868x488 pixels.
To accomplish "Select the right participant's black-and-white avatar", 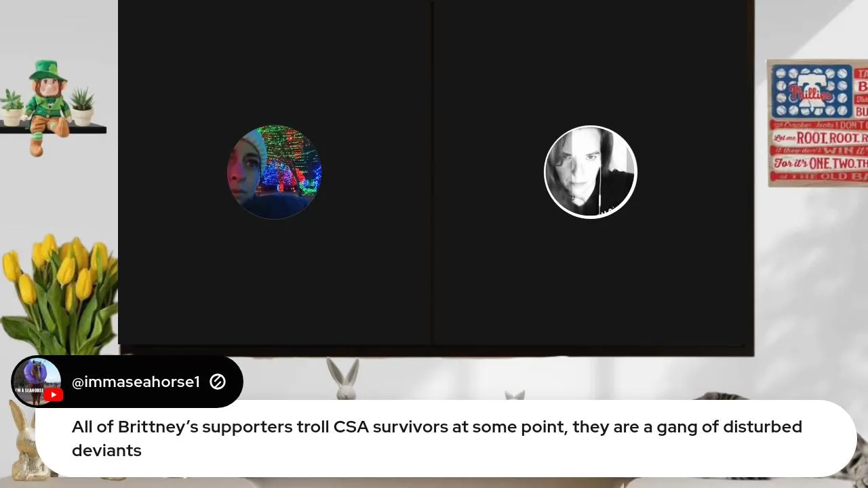I will (x=591, y=172).
